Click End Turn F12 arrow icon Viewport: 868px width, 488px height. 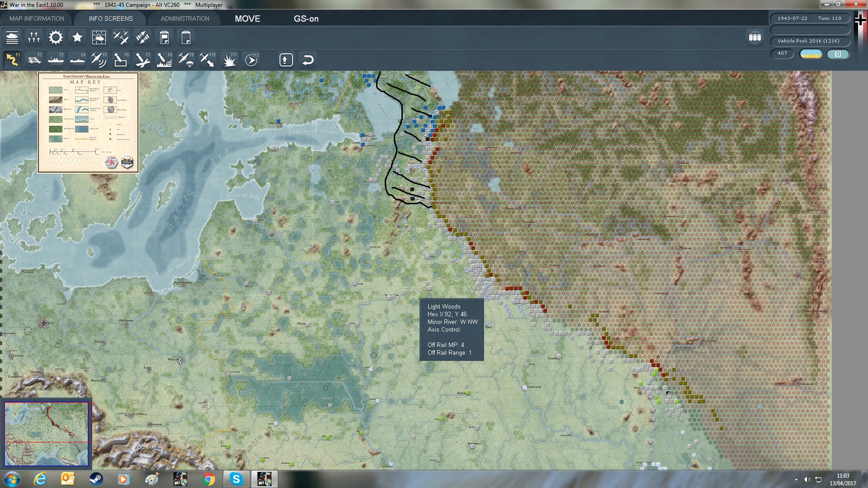251,60
